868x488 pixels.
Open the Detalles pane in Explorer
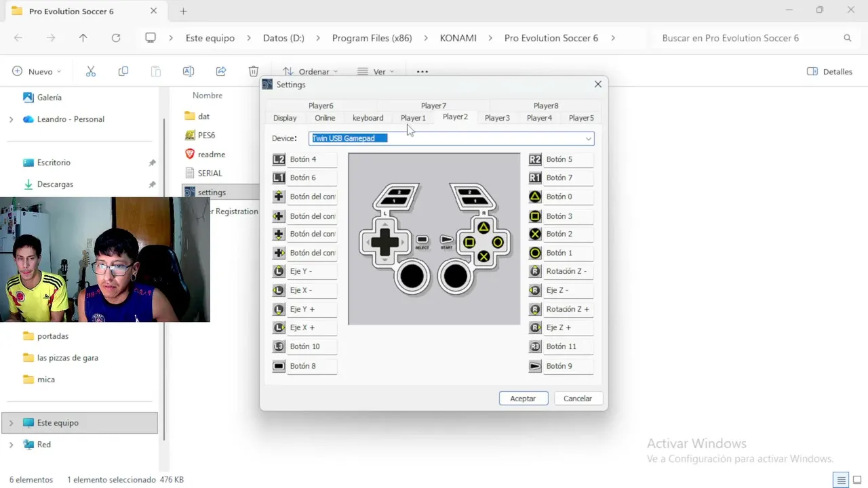[829, 71]
